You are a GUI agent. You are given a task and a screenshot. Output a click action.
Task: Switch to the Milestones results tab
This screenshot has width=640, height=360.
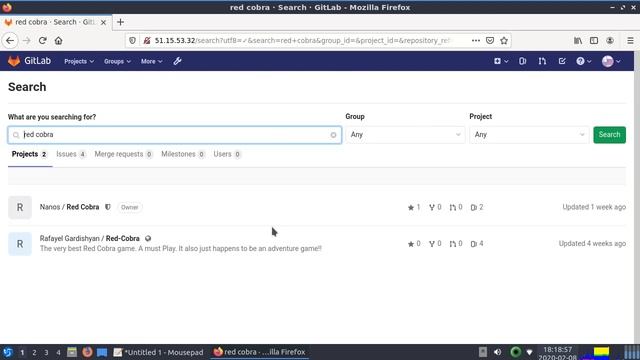coord(183,154)
